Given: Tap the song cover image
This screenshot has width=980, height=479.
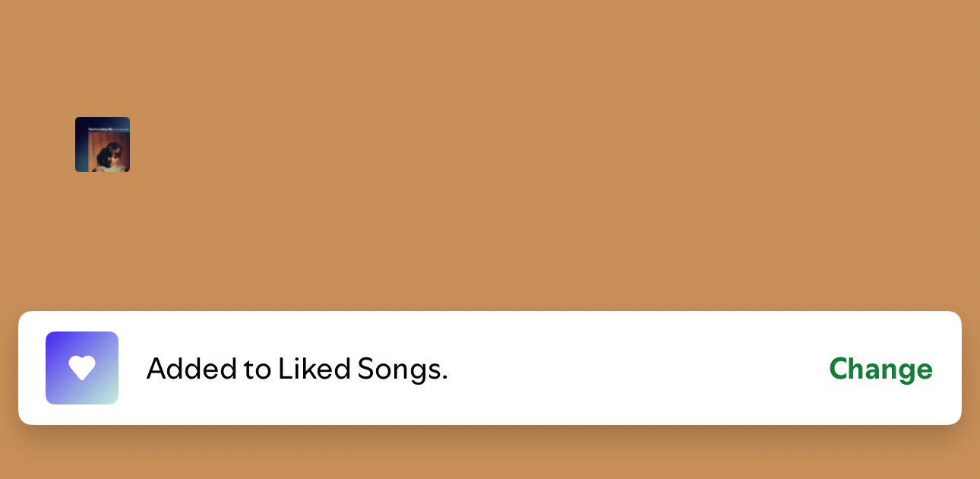Looking at the screenshot, I should click(103, 144).
